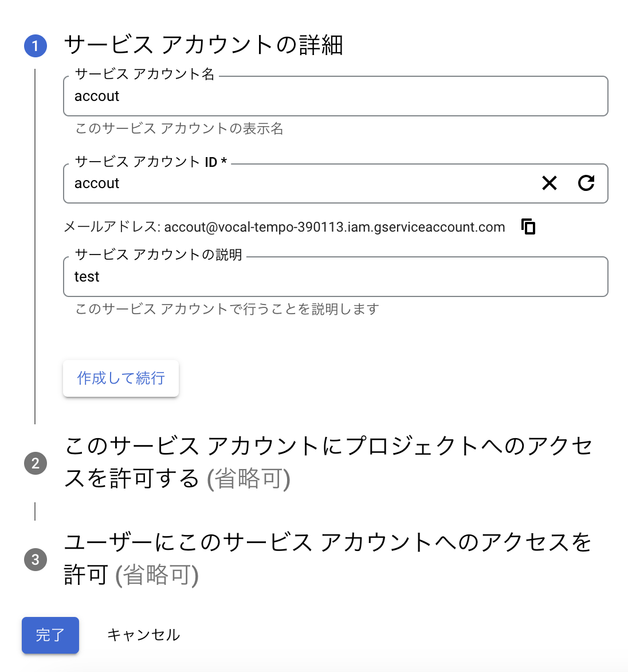Click the generated gserviceaccount.com email address text
The image size is (628, 672).
[x=335, y=227]
